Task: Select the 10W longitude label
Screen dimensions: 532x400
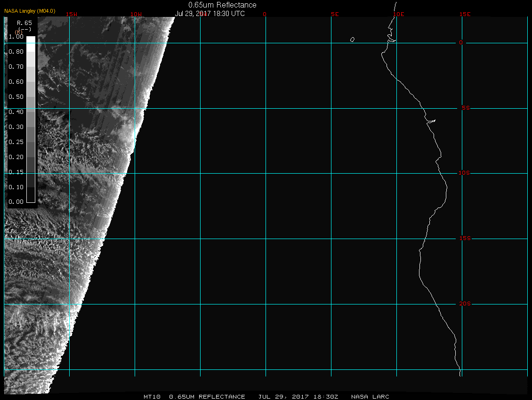Action: pyautogui.click(x=136, y=14)
